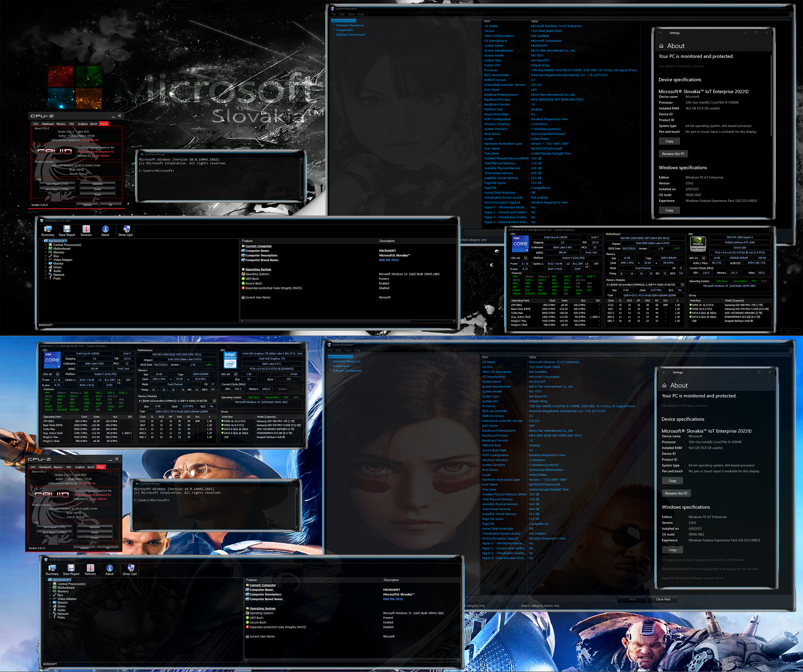Click 'Change product key or upgrade your edition' link

click(703, 560)
